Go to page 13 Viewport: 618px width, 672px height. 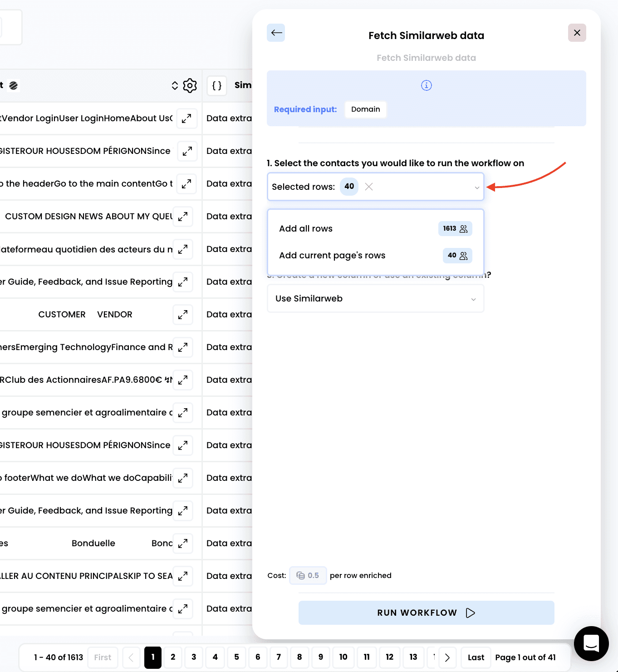pyautogui.click(x=413, y=657)
